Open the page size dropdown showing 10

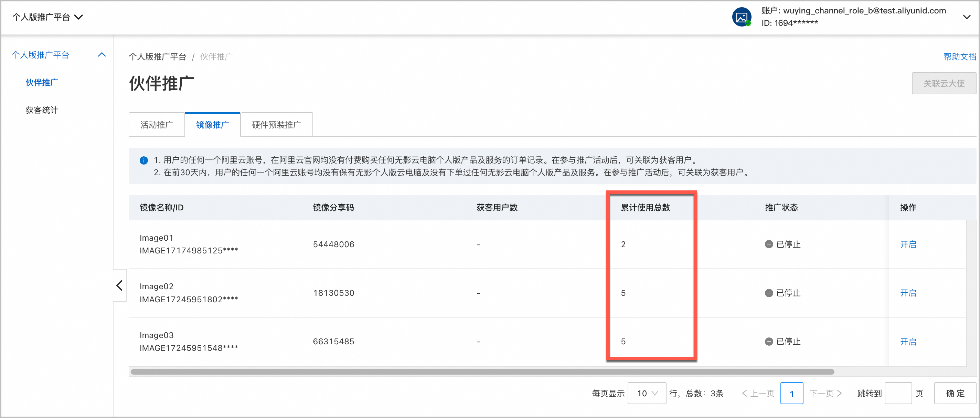[x=647, y=393]
